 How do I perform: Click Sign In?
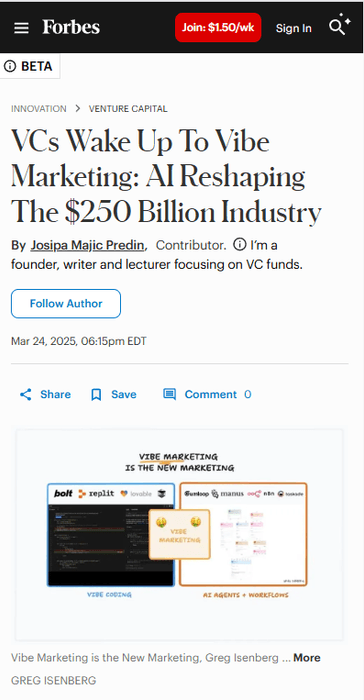point(293,28)
